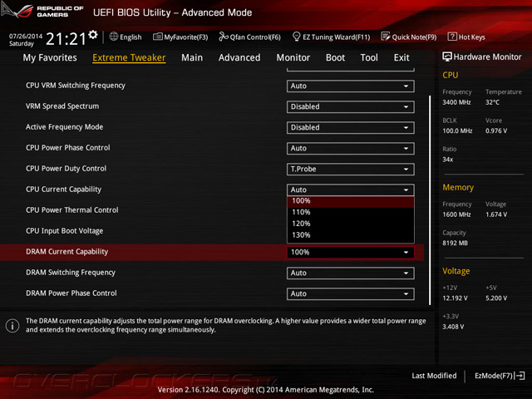Click the 1600 MHz memory frequency value
This screenshot has width=532, height=399.
tap(456, 214)
